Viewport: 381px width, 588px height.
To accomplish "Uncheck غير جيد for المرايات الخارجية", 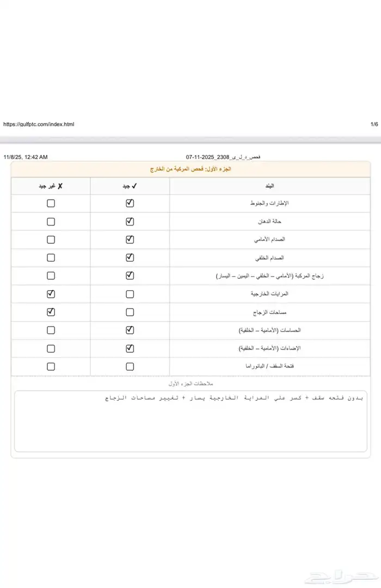I will [51, 293].
